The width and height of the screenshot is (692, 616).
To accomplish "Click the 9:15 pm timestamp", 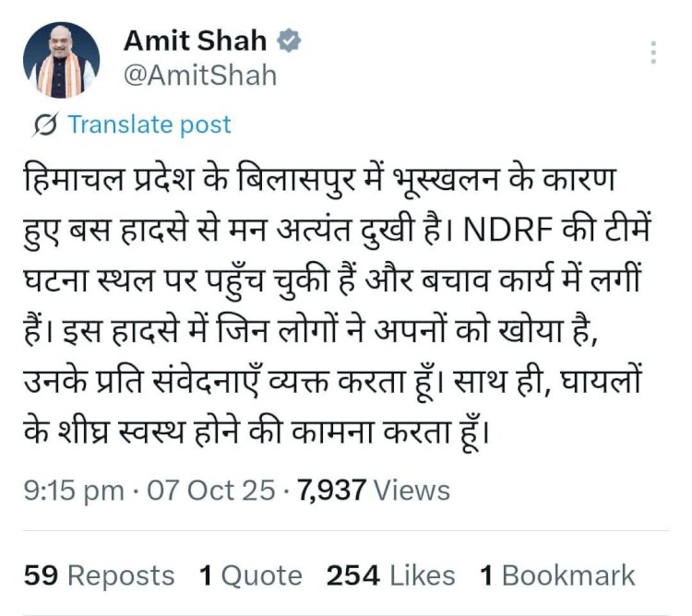I will [74, 490].
